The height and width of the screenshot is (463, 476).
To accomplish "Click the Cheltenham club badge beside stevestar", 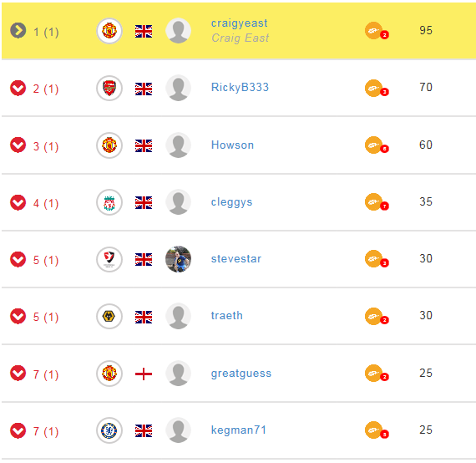I will point(109,259).
